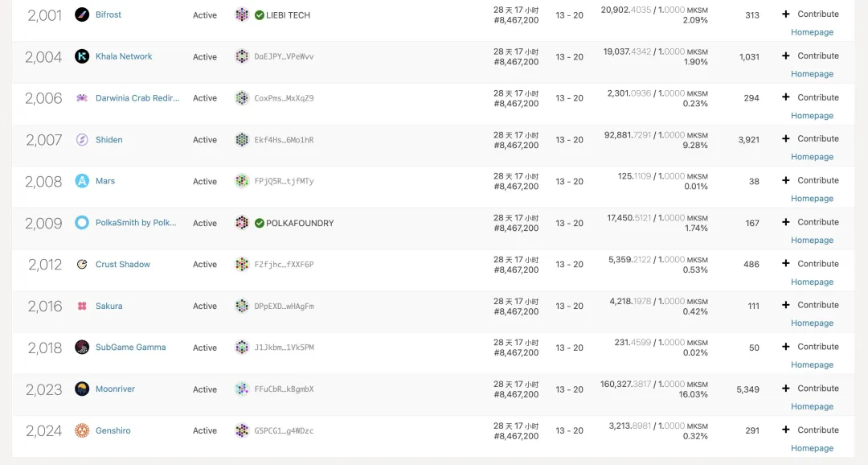Click the Moonriver logo icon
This screenshot has width=868, height=465.
pyautogui.click(x=82, y=389)
